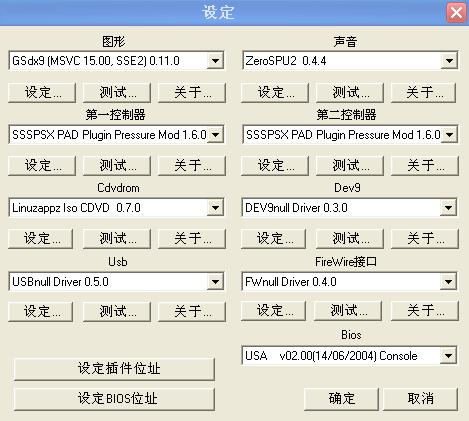Open the Bios version dropdown
469x421 pixels.
click(349, 356)
